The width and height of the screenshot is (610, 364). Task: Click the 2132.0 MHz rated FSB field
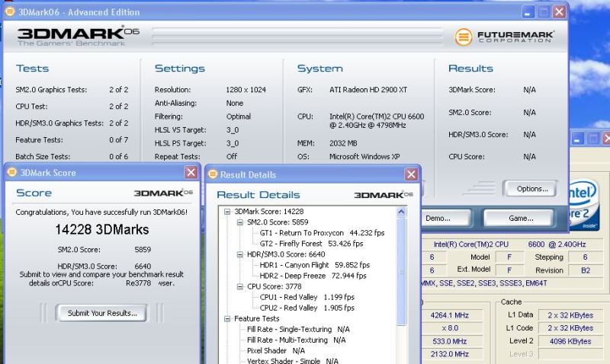(x=452, y=354)
